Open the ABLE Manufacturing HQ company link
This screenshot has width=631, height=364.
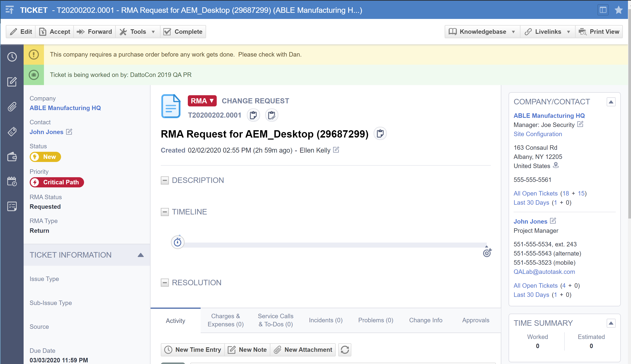click(x=65, y=108)
